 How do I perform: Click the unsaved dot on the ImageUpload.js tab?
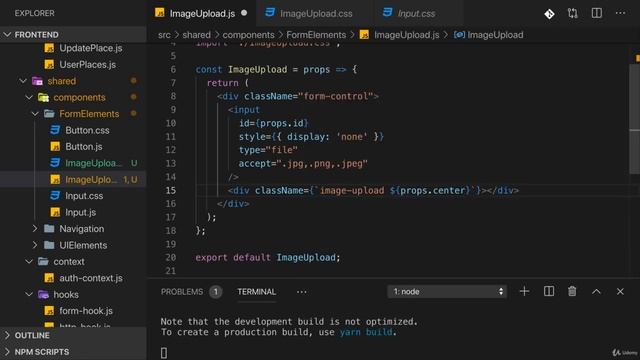coord(244,13)
